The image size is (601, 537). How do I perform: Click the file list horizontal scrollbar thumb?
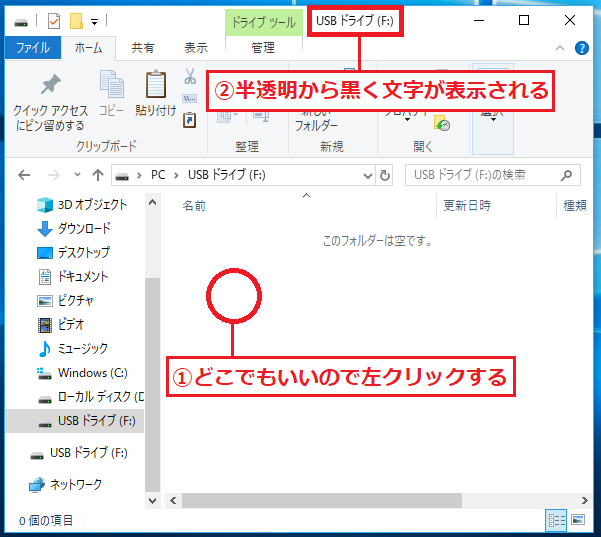(322, 501)
